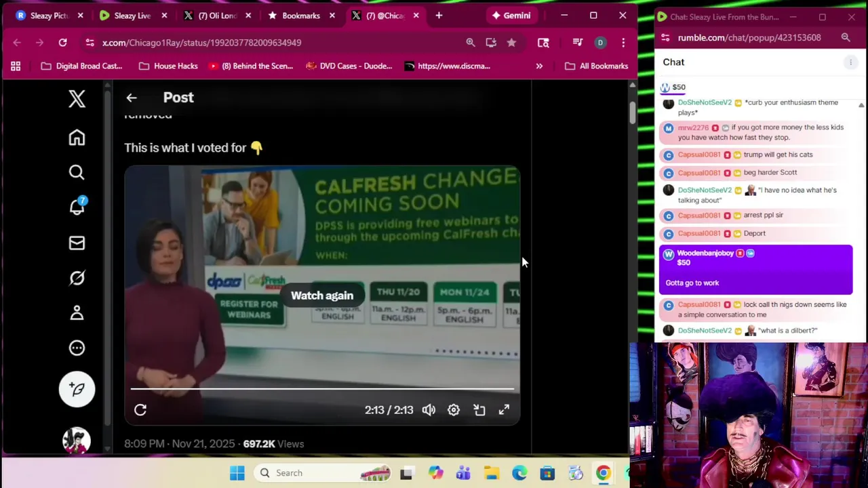Open Microsoft Edge from taskbar

519,473
